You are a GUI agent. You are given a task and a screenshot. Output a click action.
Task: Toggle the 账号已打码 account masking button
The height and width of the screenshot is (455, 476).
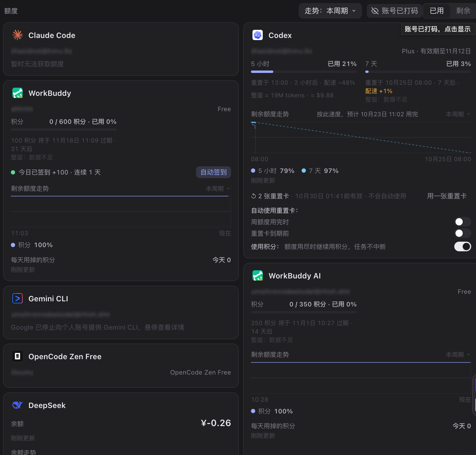(394, 11)
